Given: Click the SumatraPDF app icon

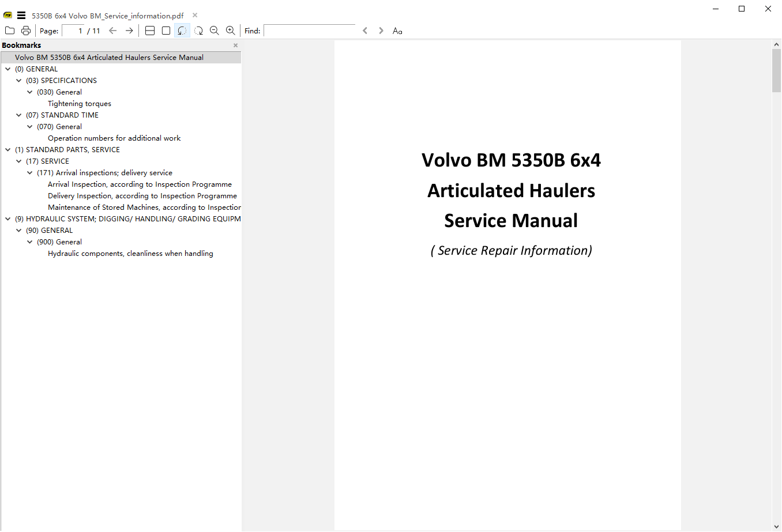Looking at the screenshot, I should [8, 16].
